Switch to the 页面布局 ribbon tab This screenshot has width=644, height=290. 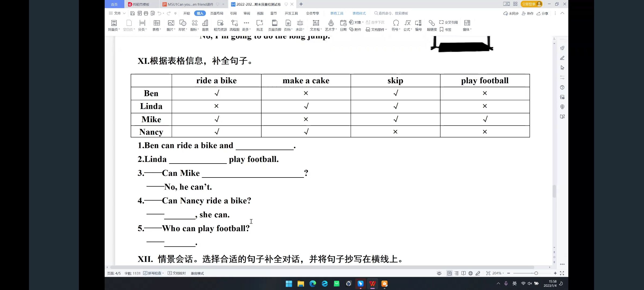click(x=217, y=13)
